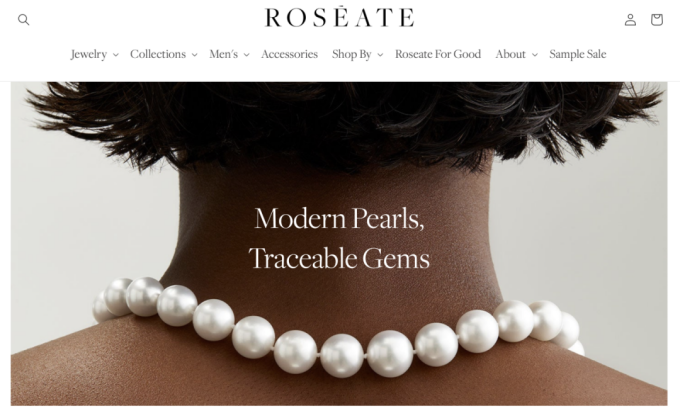Expand the Men's dropdown chevron

(246, 55)
